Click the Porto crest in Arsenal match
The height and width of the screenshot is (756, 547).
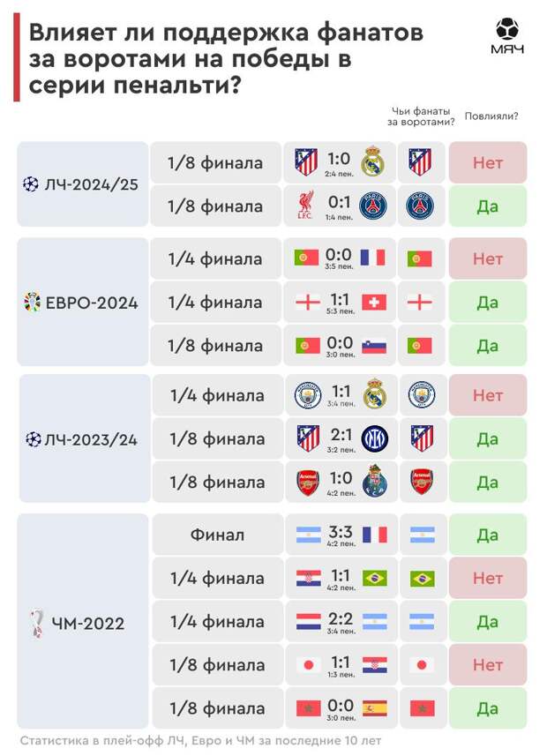(x=375, y=482)
